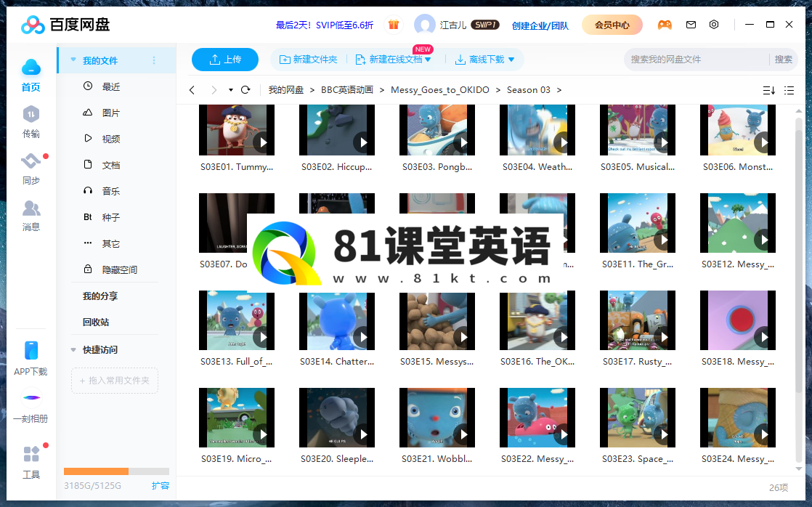Go back with the left arrow

[x=192, y=90]
